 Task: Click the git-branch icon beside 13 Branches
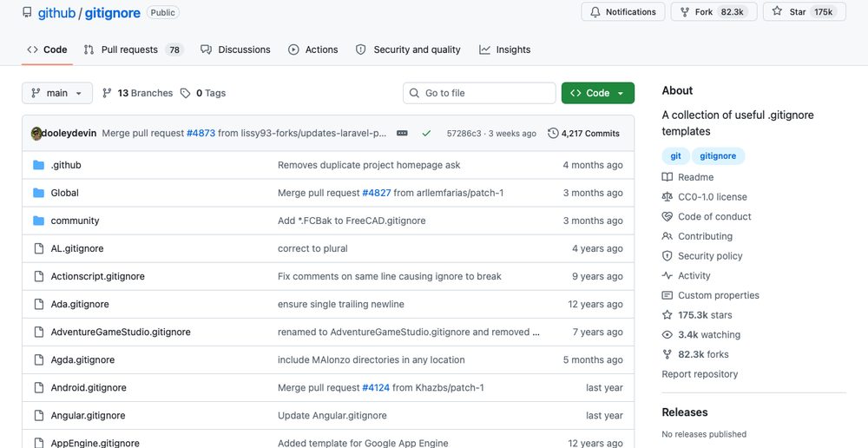[108, 93]
